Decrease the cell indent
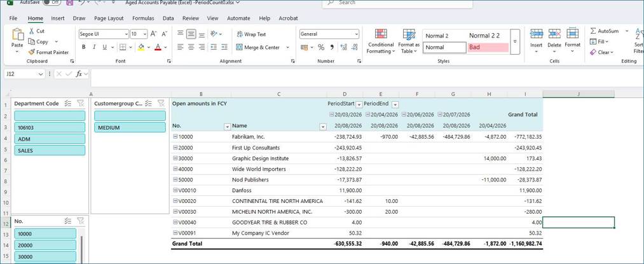This screenshot has width=644, height=264. [214, 47]
